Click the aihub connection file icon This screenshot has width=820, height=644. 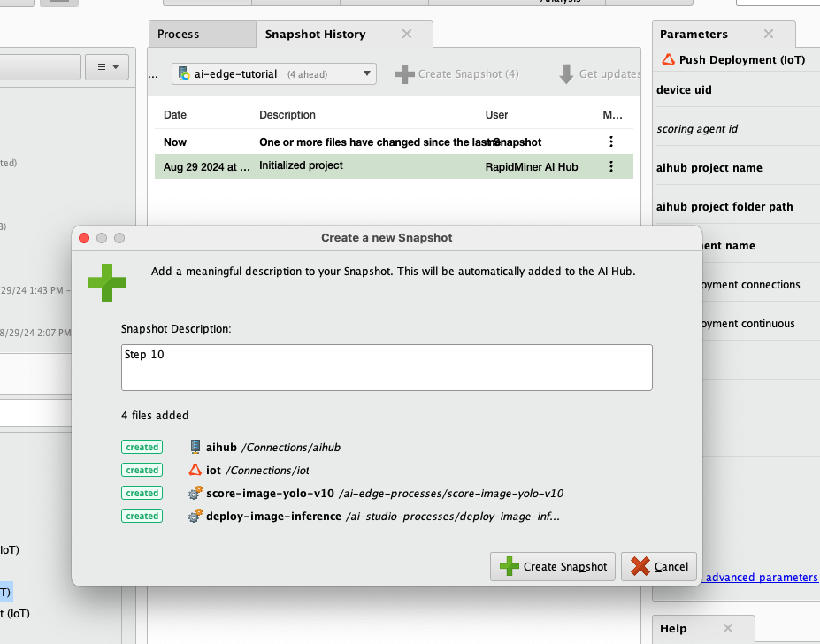195,448
